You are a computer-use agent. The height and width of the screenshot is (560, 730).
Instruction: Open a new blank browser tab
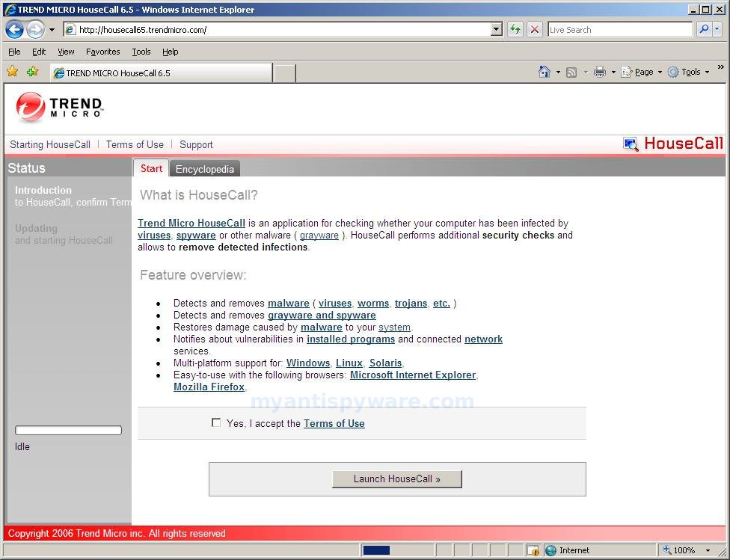coord(284,73)
